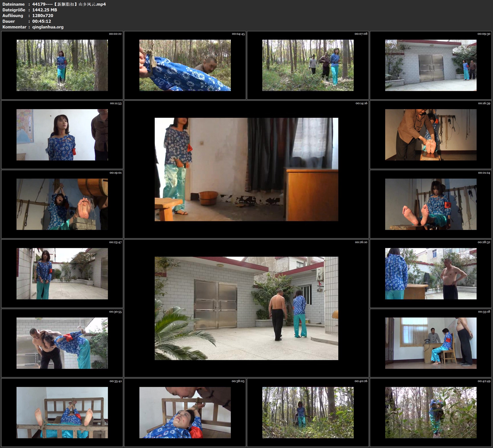
Task: Click the last thumbnail at 00:42:49
Action: coord(431,412)
